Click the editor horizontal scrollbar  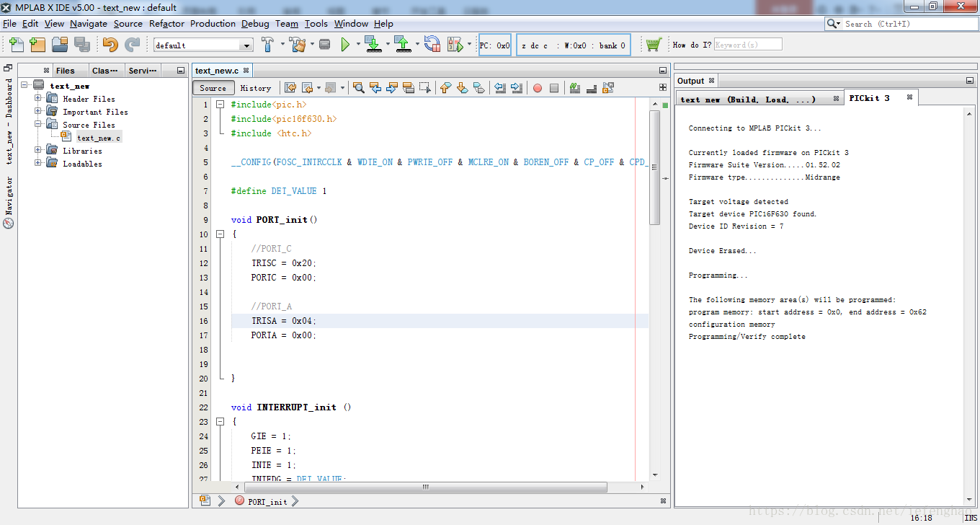(424, 487)
